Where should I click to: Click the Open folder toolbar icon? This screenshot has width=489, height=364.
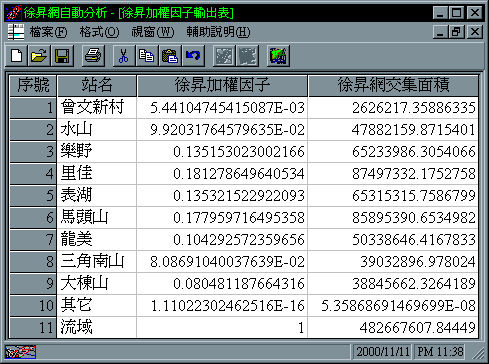pos(39,56)
